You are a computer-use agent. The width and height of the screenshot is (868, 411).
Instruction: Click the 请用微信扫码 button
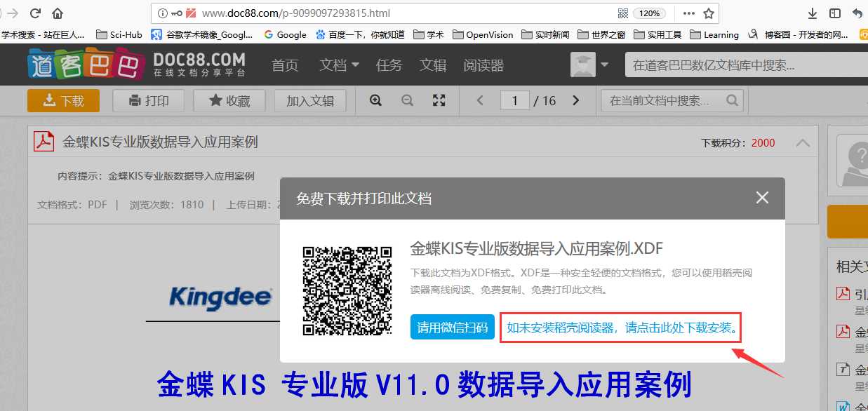453,327
